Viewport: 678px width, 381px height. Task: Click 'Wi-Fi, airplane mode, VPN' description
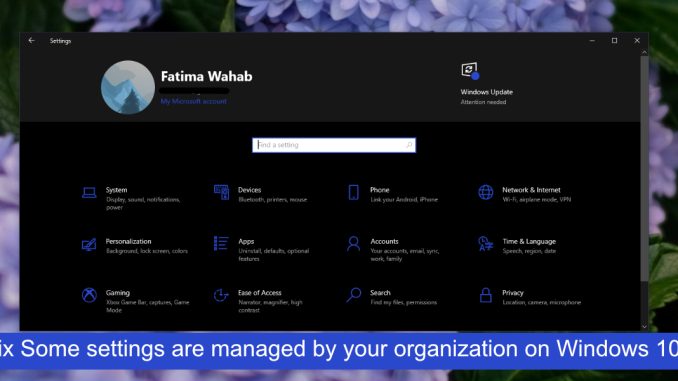[537, 199]
